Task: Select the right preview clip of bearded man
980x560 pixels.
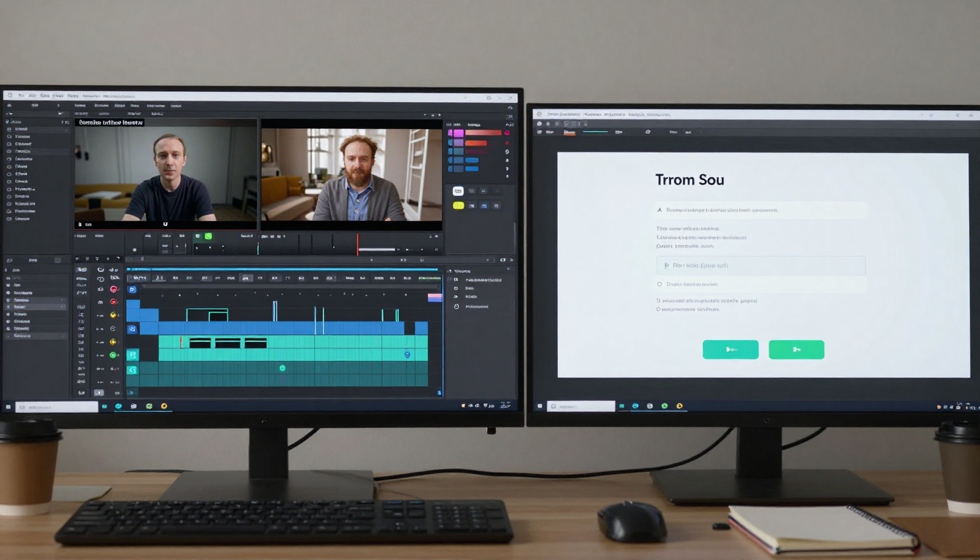Action: [x=351, y=175]
